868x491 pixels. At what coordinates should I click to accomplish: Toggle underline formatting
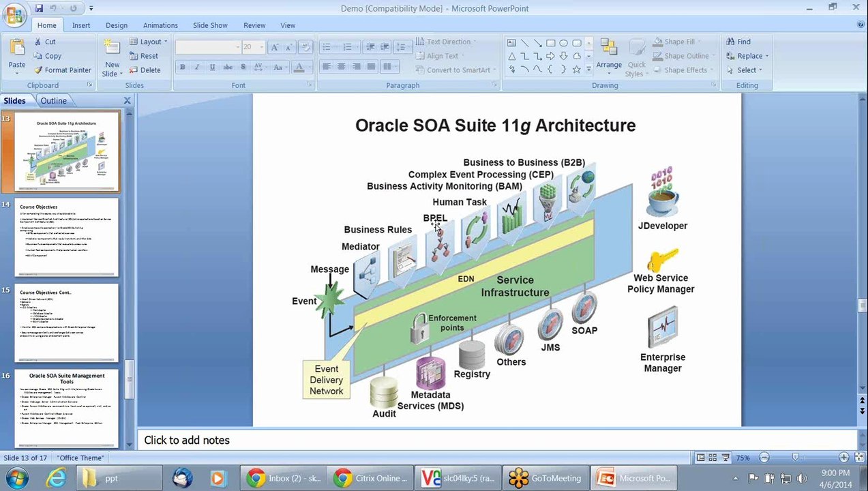212,67
